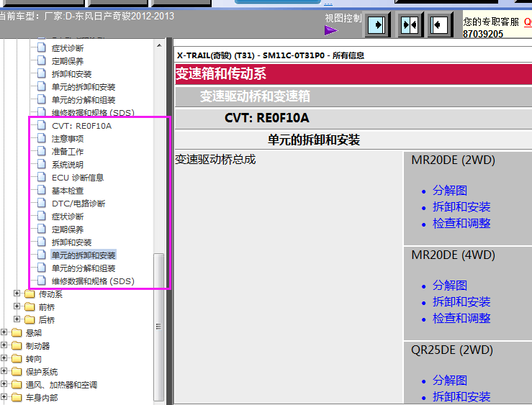
Task: Click the tree panel vertical scrollbar thumb
Action: (x=159, y=327)
